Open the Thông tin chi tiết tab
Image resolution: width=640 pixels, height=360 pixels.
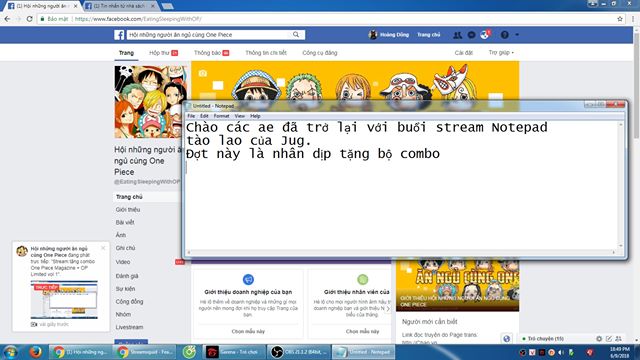pyautogui.click(x=266, y=53)
